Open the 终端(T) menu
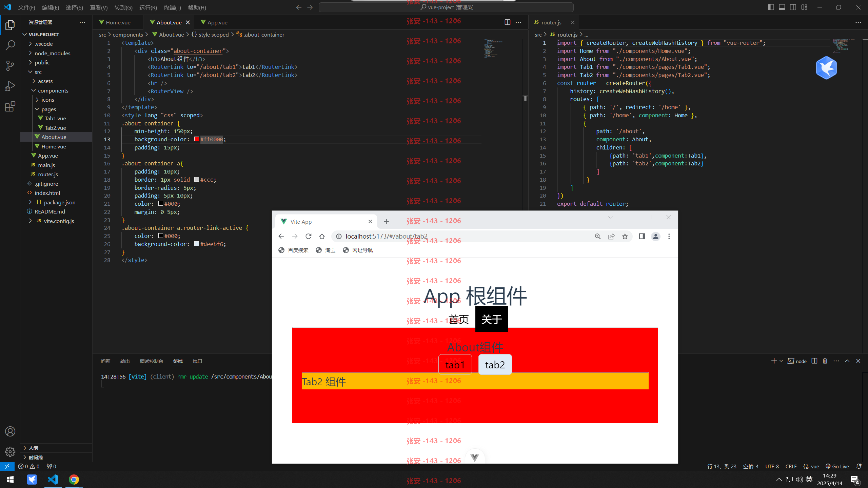Image resolution: width=868 pixels, height=488 pixels. click(x=172, y=7)
